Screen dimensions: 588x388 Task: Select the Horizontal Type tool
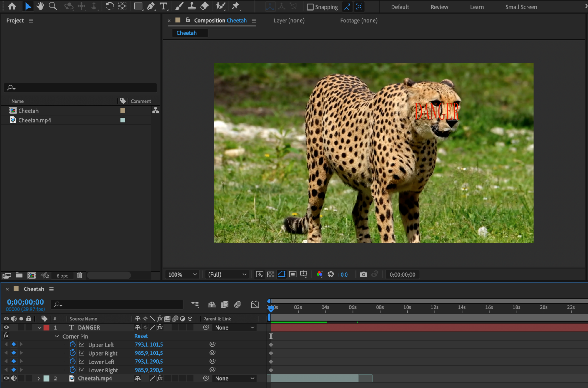pos(163,6)
